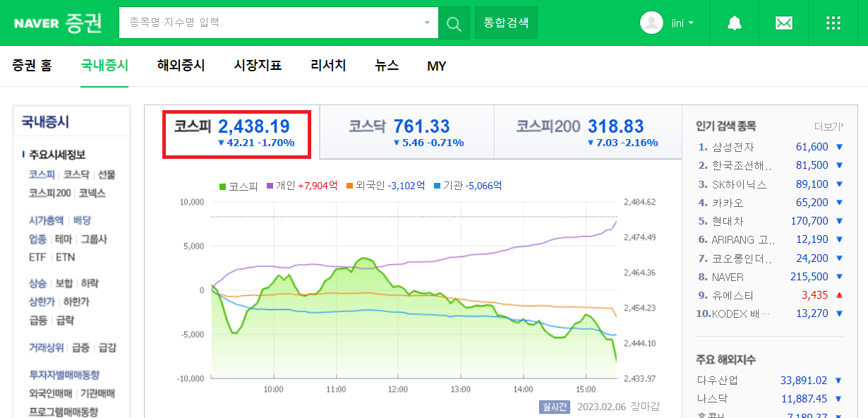Image resolution: width=868 pixels, height=418 pixels.
Task: Open 보합 sidebar link
Action: (x=64, y=283)
